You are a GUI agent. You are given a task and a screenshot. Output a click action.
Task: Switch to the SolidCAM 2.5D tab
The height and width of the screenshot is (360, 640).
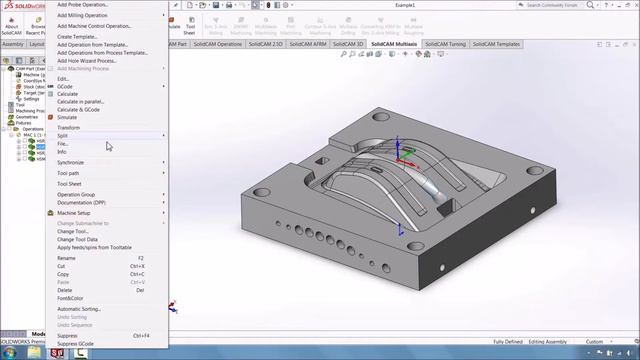click(265, 44)
